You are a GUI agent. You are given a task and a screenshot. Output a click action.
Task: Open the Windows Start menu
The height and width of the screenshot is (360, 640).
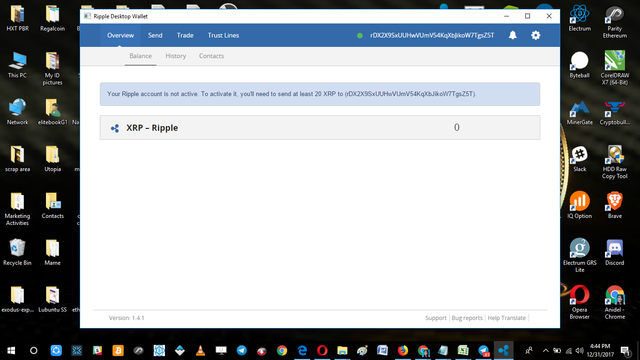(11, 351)
